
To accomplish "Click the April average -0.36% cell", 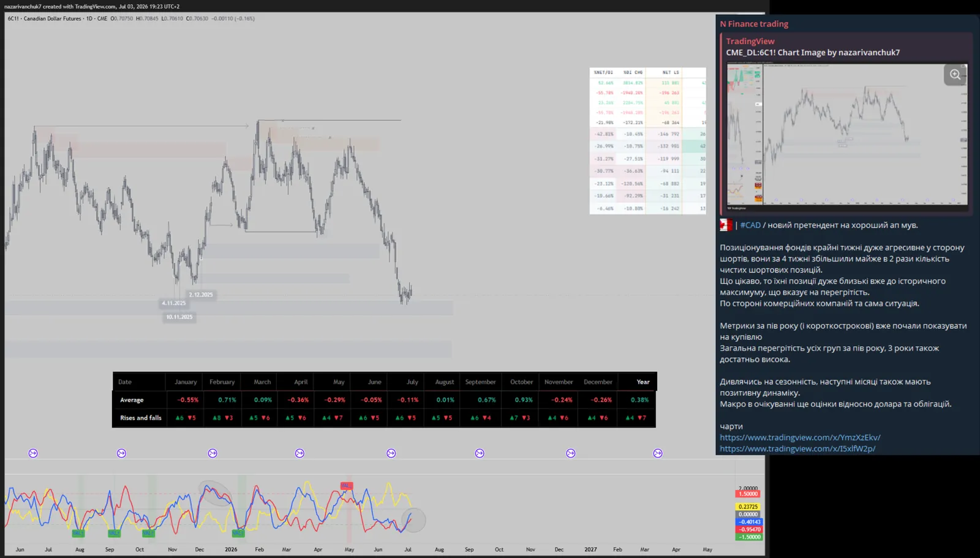I will (298, 400).
